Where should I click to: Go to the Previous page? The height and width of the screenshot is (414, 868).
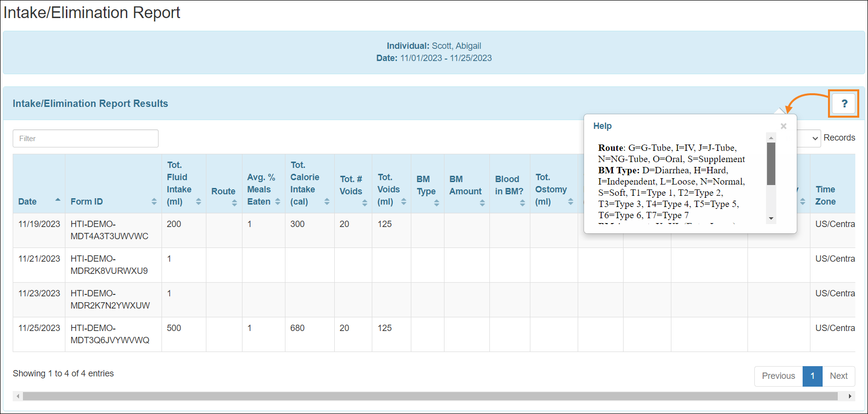pyautogui.click(x=778, y=376)
